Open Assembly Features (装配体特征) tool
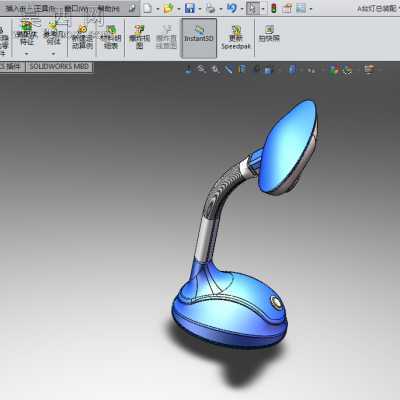 click(x=27, y=33)
